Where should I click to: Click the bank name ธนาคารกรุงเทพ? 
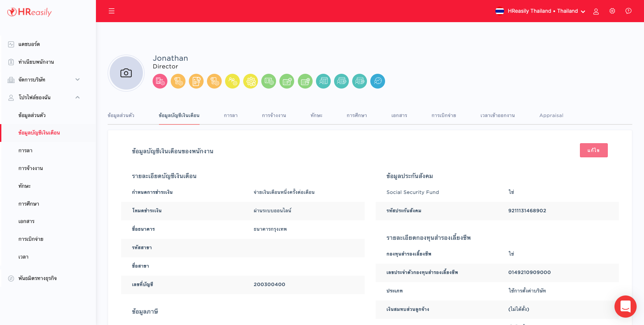(x=270, y=229)
